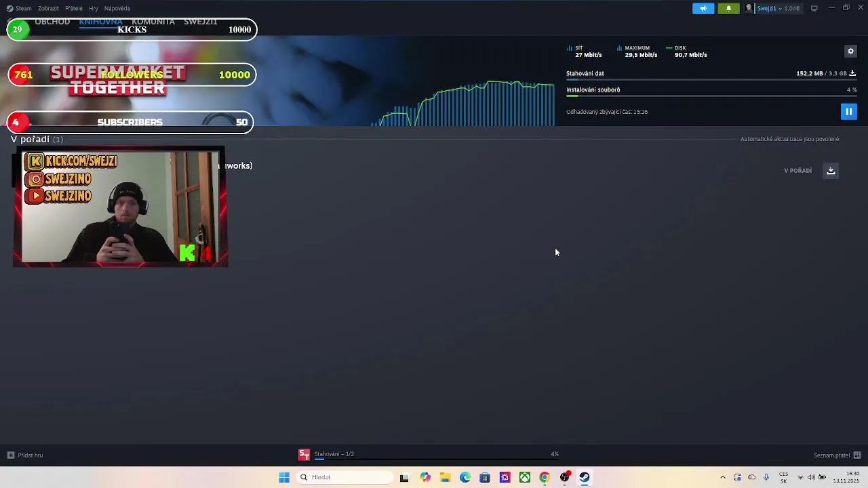Image resolution: width=868 pixels, height=488 pixels.
Task: Open the Nápověda menu
Action: [x=117, y=8]
